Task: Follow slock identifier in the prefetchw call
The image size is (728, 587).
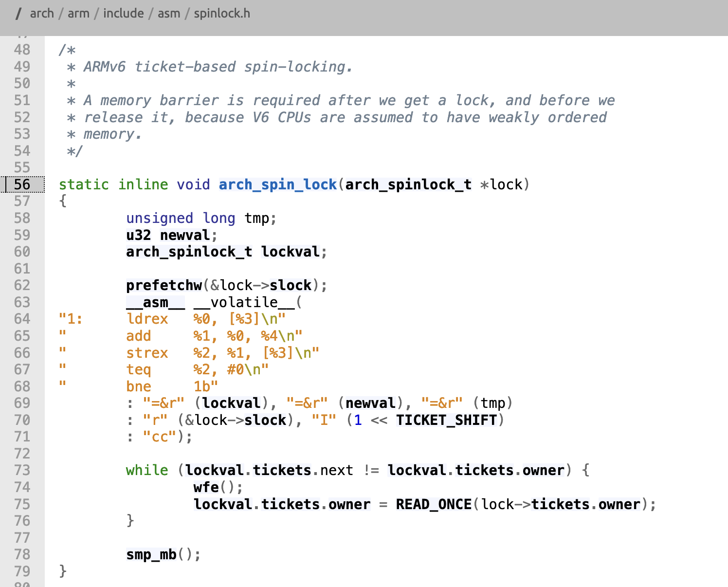Action: pyautogui.click(x=291, y=285)
